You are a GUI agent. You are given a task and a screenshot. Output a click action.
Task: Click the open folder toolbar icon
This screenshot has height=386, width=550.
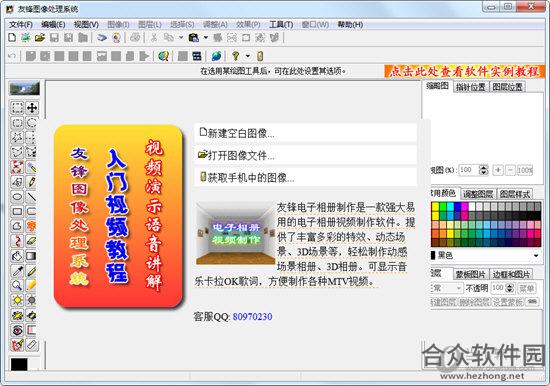(40, 38)
